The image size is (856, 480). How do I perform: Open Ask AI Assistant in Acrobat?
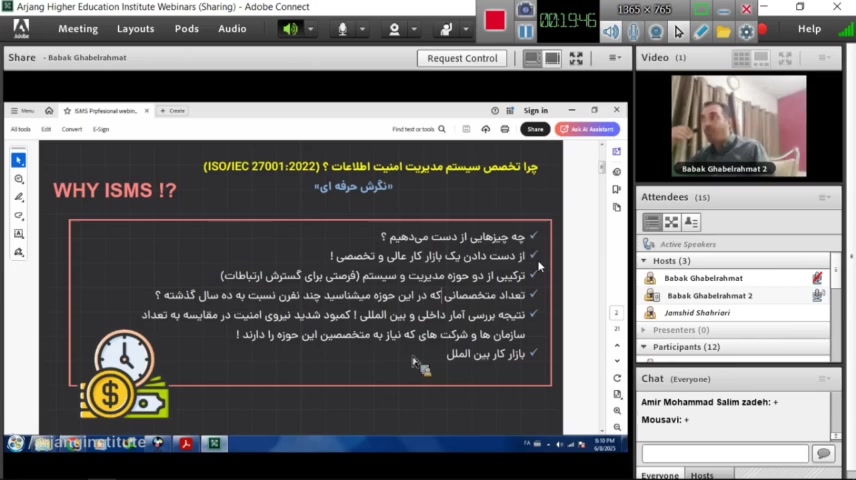587,129
